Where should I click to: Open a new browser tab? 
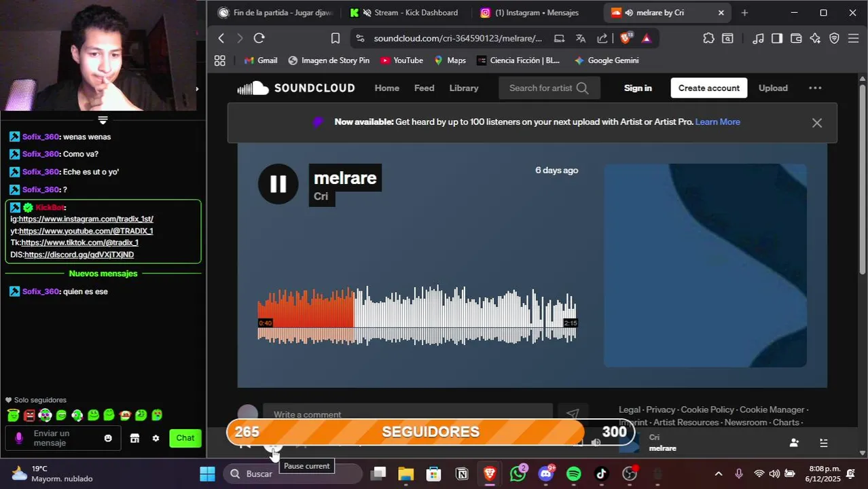744,13
